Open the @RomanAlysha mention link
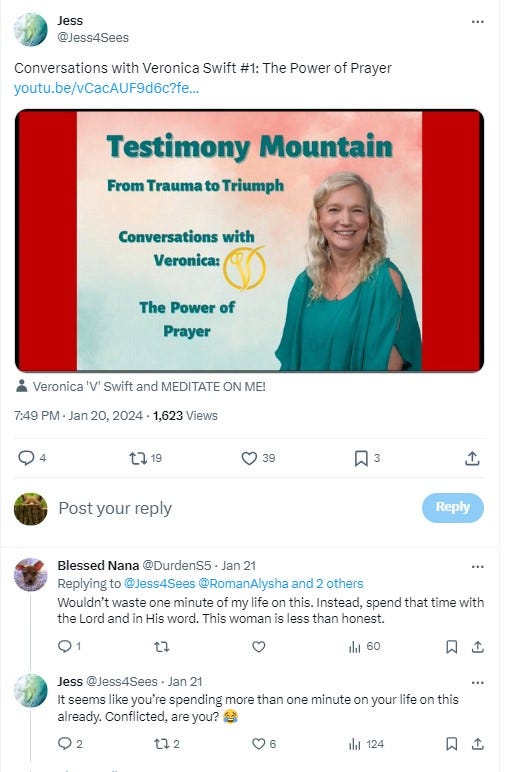The width and height of the screenshot is (521, 772). click(x=243, y=584)
